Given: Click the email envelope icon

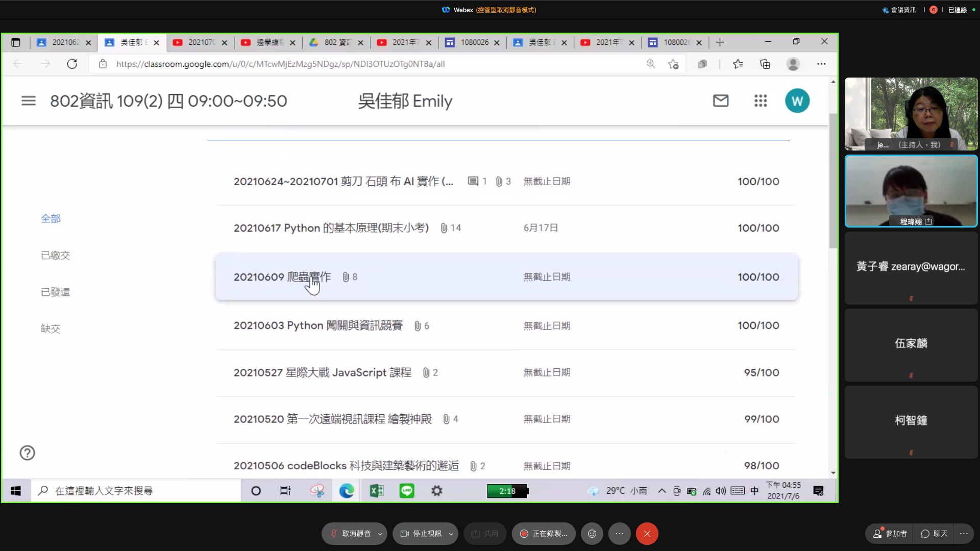Looking at the screenshot, I should click(x=720, y=101).
